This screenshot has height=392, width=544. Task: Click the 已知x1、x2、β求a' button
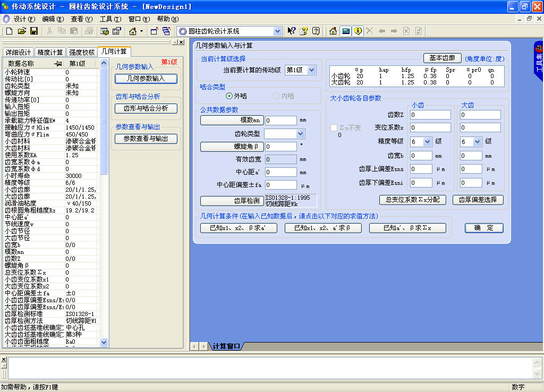pyautogui.click(x=239, y=228)
